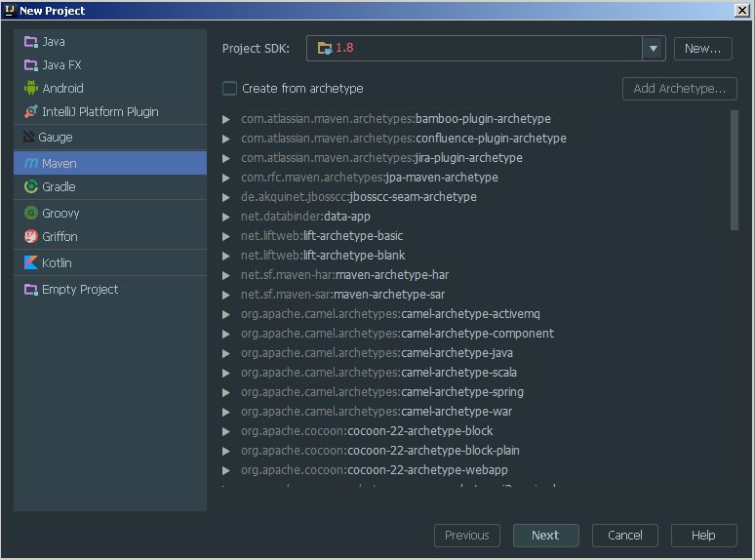
Task: Expand camel-archetype-activemq entry
Action: tap(226, 314)
